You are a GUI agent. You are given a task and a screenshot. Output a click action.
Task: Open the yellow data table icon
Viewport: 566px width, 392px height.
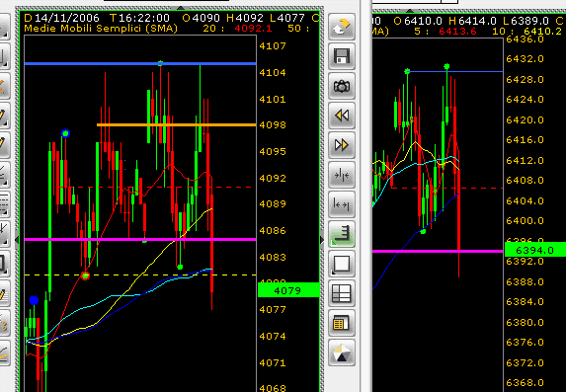[x=342, y=323]
